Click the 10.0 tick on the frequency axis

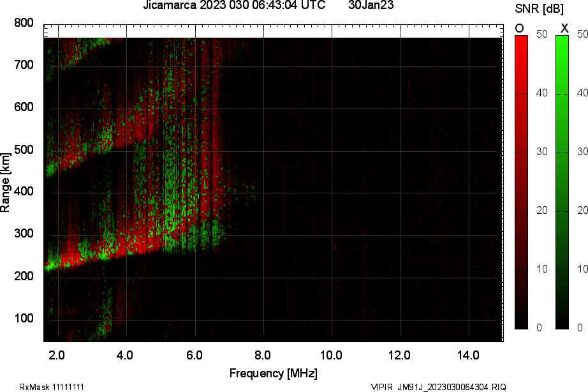[x=331, y=354]
